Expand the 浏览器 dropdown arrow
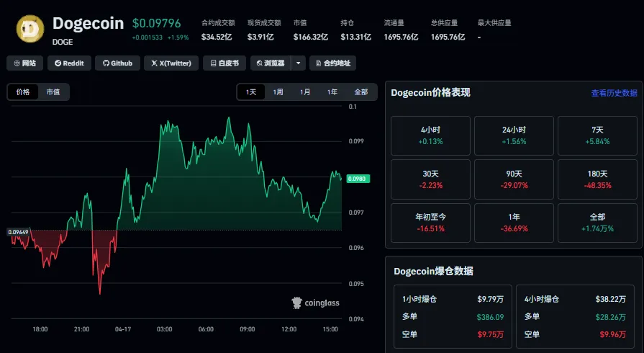The width and height of the screenshot is (644, 353). click(x=298, y=63)
